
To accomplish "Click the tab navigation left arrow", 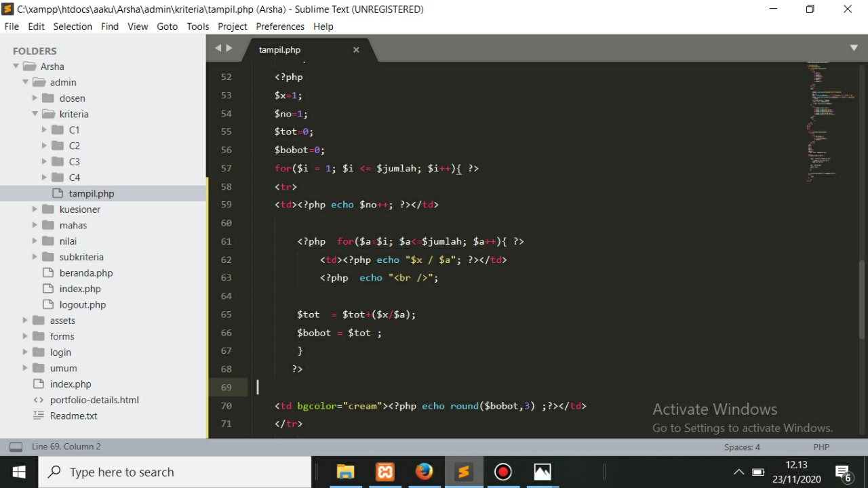I will click(x=218, y=48).
